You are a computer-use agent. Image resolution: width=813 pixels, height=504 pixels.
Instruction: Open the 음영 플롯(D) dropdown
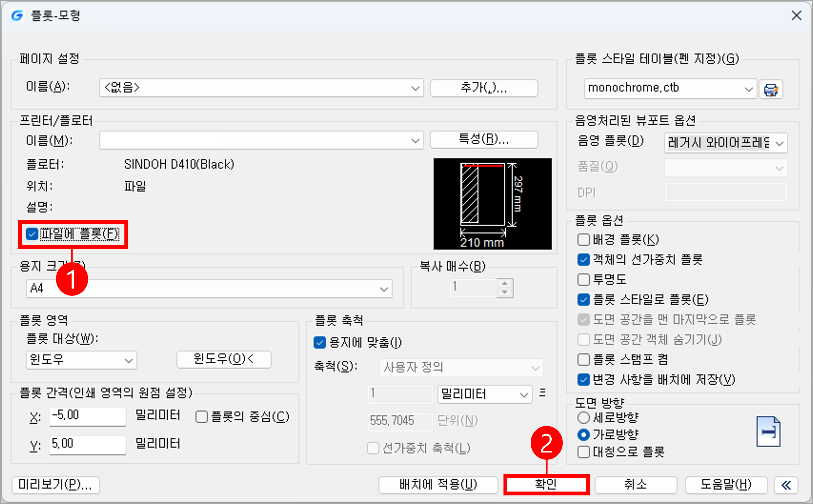(726, 143)
